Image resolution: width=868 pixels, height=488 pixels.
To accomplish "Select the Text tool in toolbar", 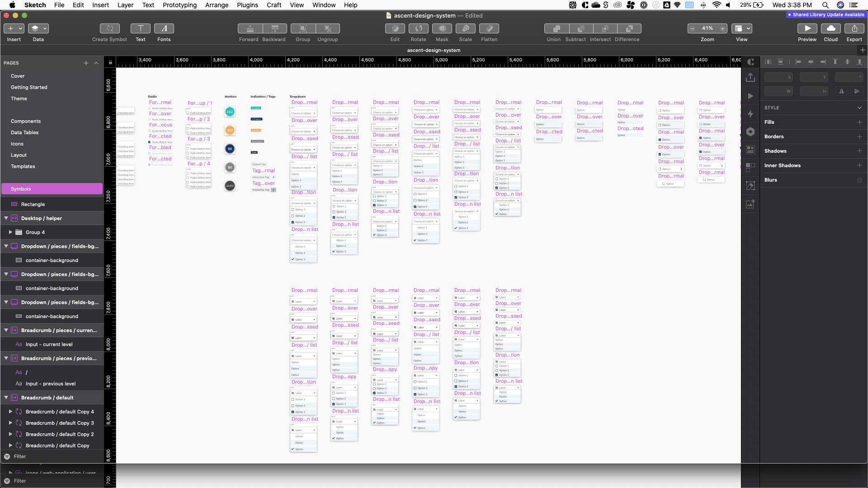I will coord(141,28).
